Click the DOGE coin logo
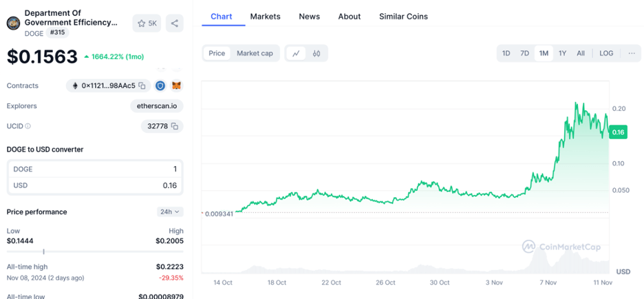The image size is (644, 299). pyautogui.click(x=13, y=23)
